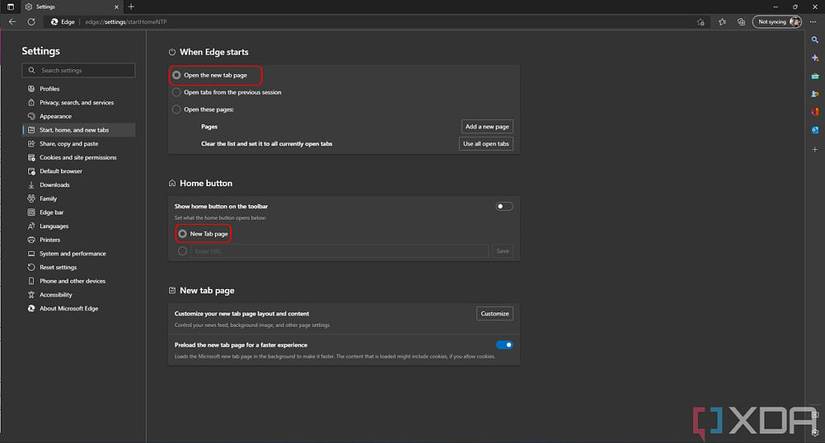Click the Search settings input field
This screenshot has height=443, width=825.
click(78, 71)
